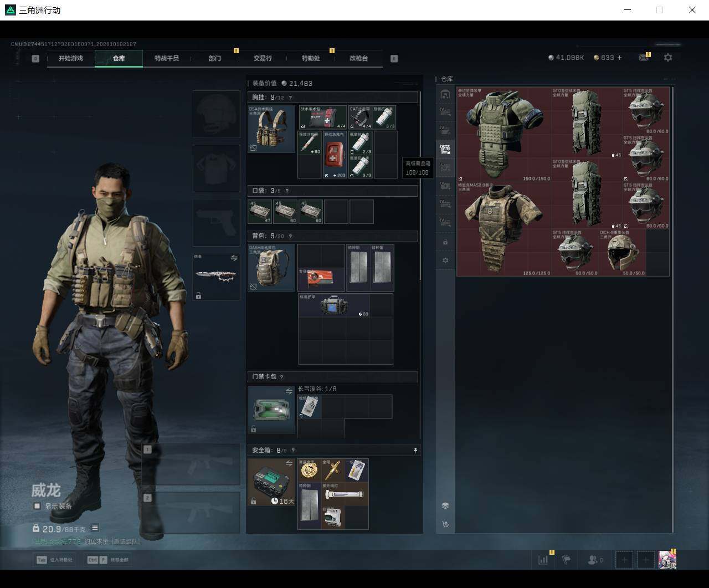
Task: Select the red 野战急救包 medkit
Action: point(335,155)
